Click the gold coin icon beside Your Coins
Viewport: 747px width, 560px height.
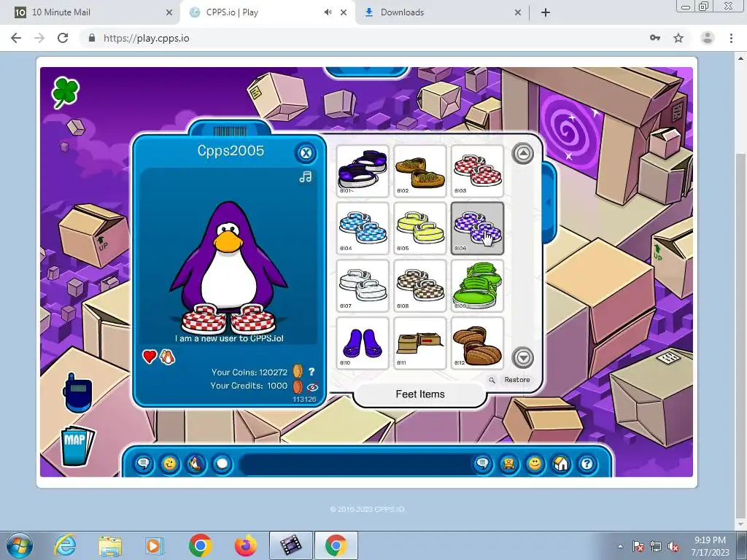(298, 371)
